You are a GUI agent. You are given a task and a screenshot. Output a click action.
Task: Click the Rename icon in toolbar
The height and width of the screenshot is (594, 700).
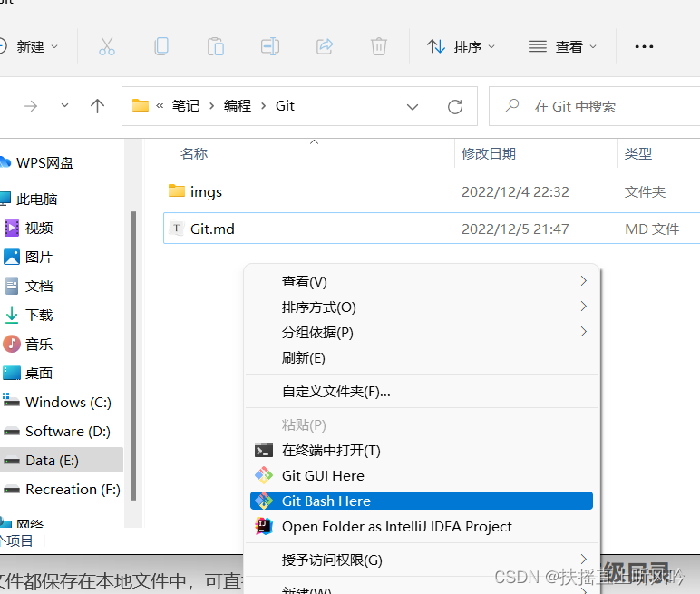(270, 46)
